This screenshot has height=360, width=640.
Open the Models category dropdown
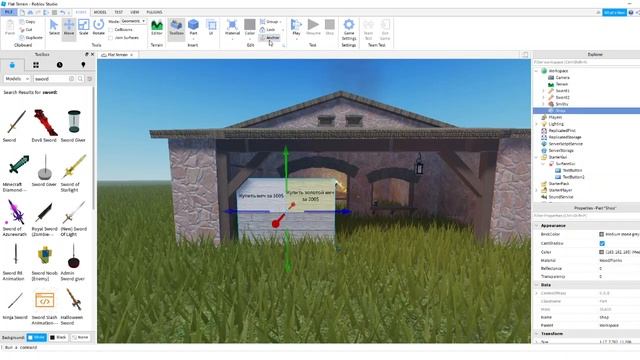point(17,79)
